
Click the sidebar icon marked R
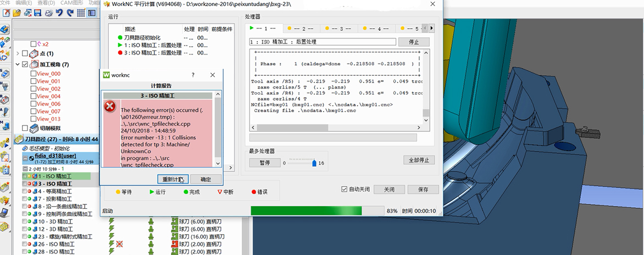[5, 99]
